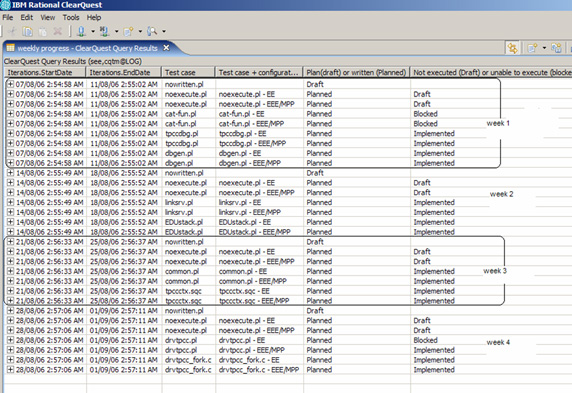Click the ClearQuest Query Results (see,cqtm@LOG) label

pyautogui.click(x=73, y=61)
